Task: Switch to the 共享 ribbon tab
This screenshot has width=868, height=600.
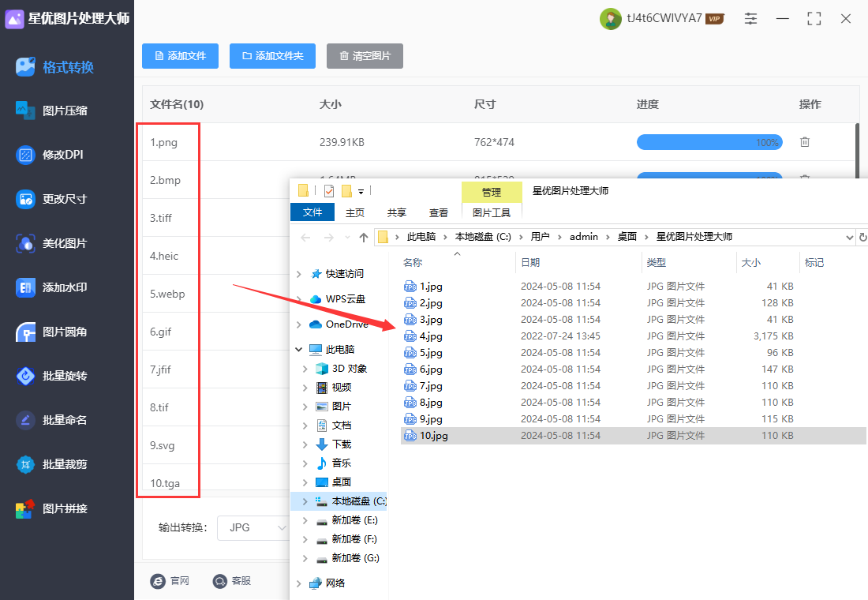Action: pyautogui.click(x=396, y=212)
